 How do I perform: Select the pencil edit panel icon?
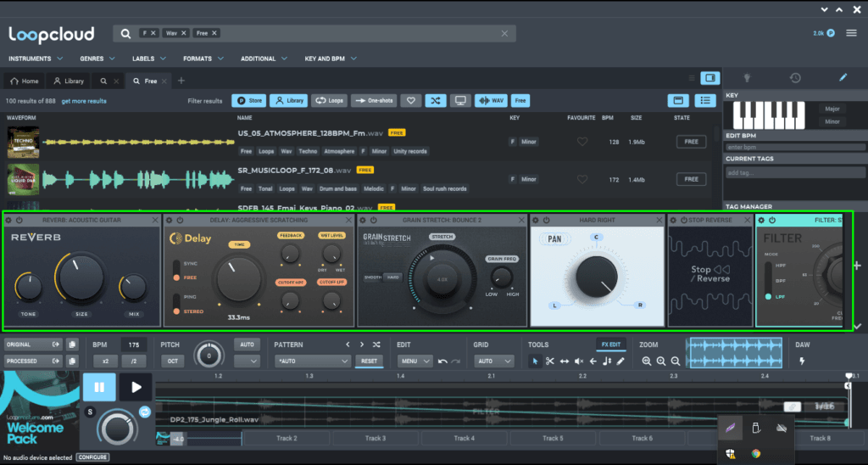(x=843, y=77)
